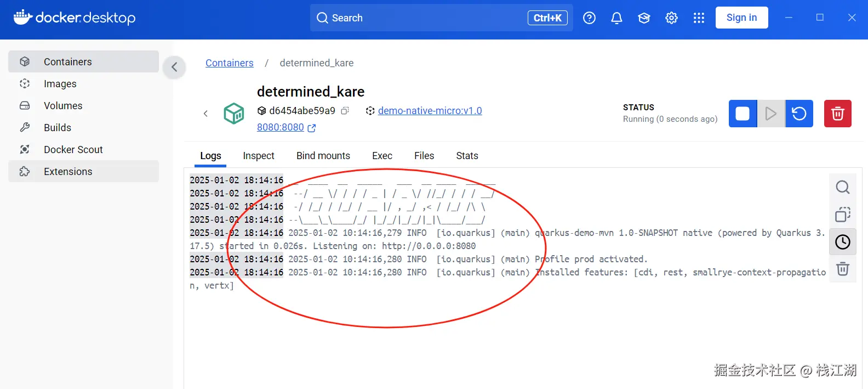
Task: Delete the container with red trash button
Action: 838,114
